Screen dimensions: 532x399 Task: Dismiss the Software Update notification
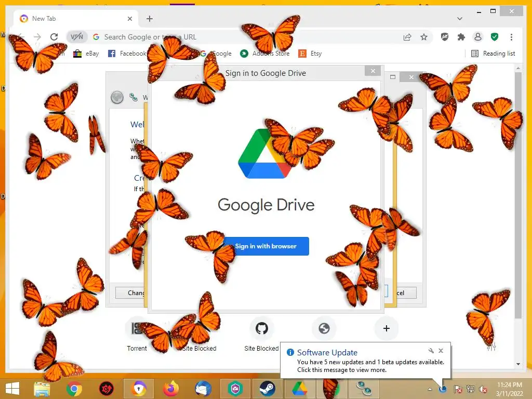tap(441, 351)
